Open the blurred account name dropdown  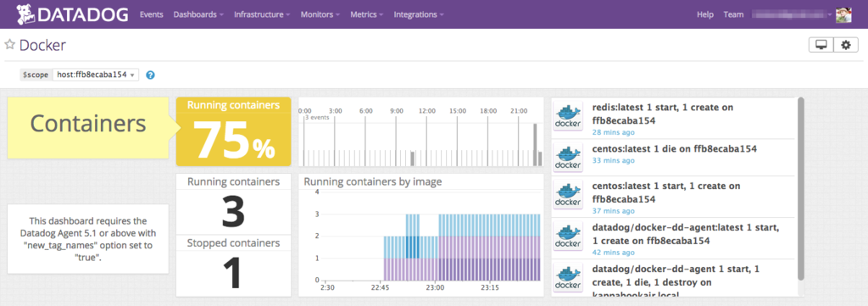point(792,15)
